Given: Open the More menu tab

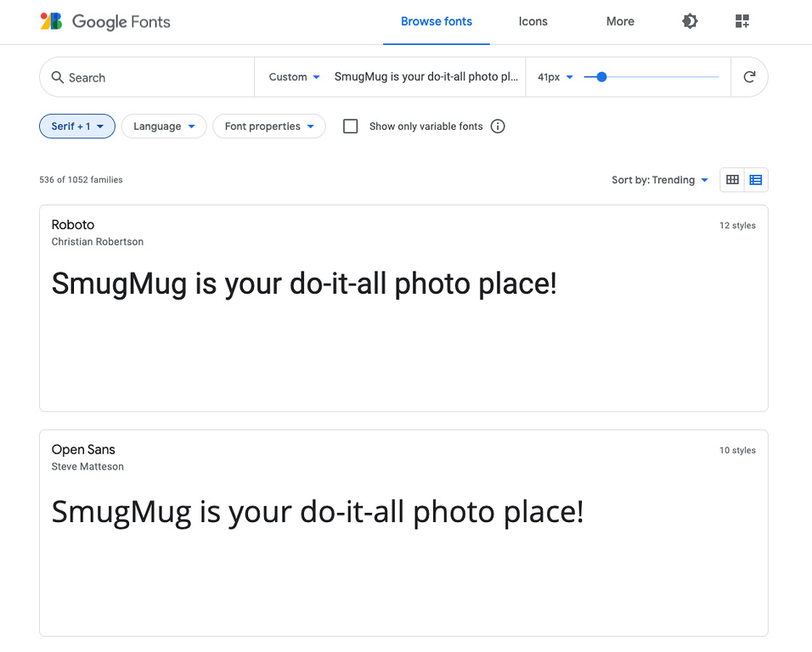Looking at the screenshot, I should tap(620, 22).
